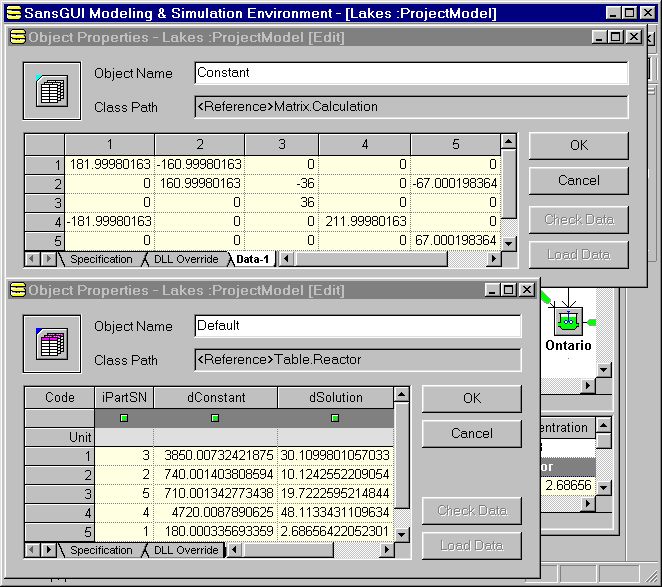This screenshot has height=587, width=662.
Task: Click column header 3 in matrix grid
Action: (284, 144)
